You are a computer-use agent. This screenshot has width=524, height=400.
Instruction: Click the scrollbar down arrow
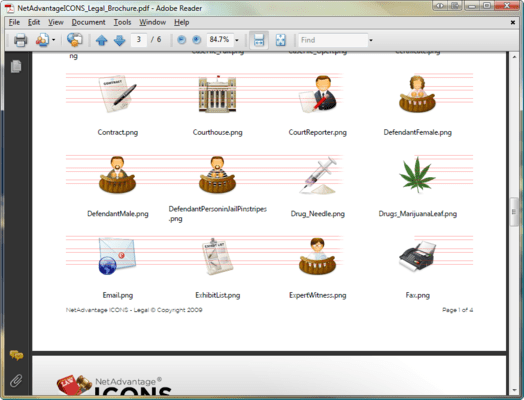pyautogui.click(x=514, y=390)
